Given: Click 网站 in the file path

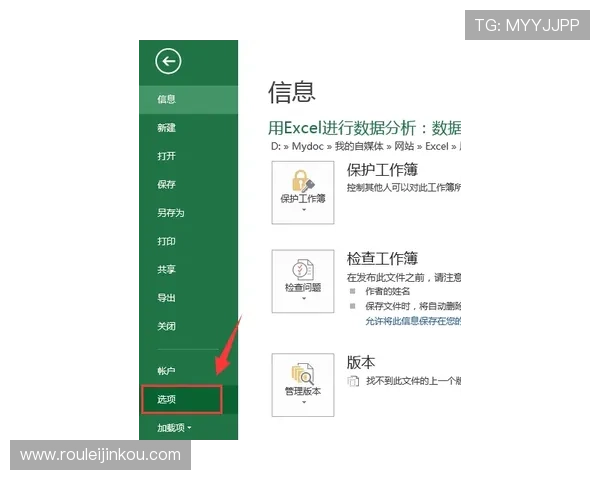Looking at the screenshot, I should pyautogui.click(x=404, y=147).
